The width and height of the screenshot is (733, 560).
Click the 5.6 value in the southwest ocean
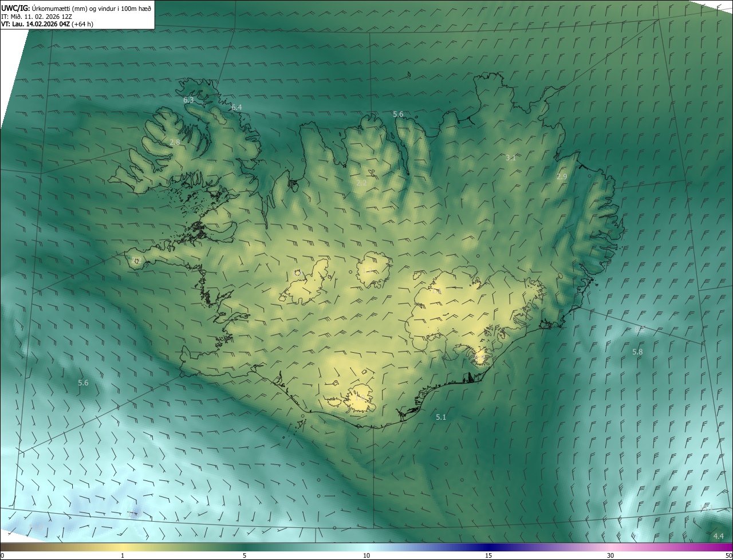pos(83,382)
